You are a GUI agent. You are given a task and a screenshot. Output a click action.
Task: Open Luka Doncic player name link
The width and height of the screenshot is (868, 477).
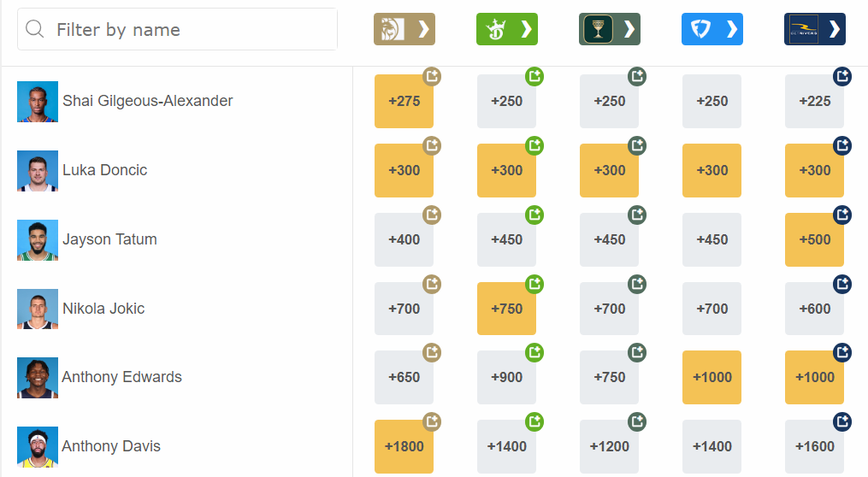[x=104, y=170]
